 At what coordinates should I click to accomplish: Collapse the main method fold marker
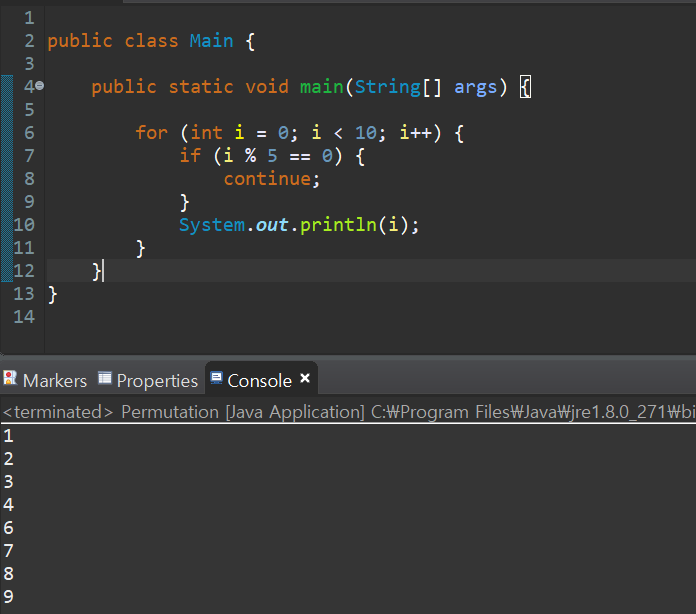(40, 85)
